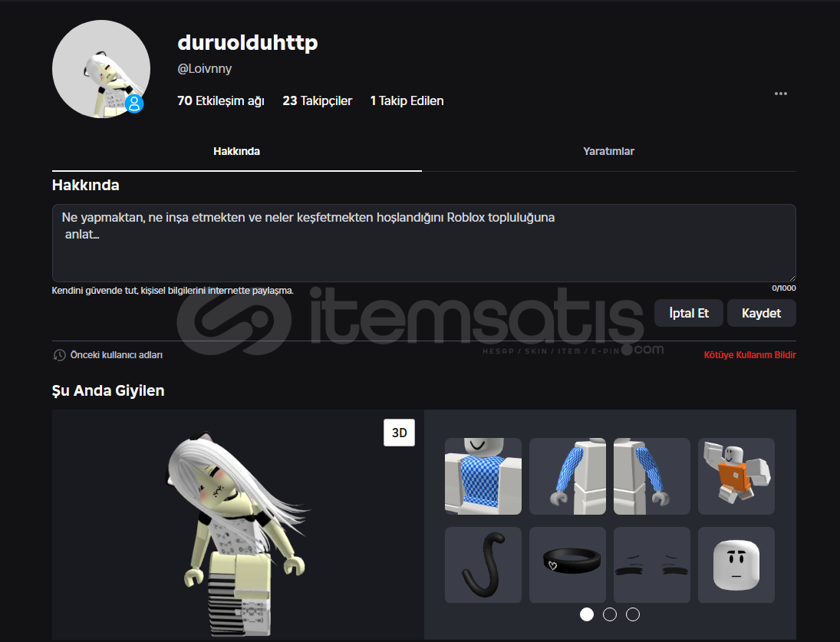Open the blue checkered shirt item
Image resolution: width=840 pixels, height=642 pixels.
click(483, 476)
